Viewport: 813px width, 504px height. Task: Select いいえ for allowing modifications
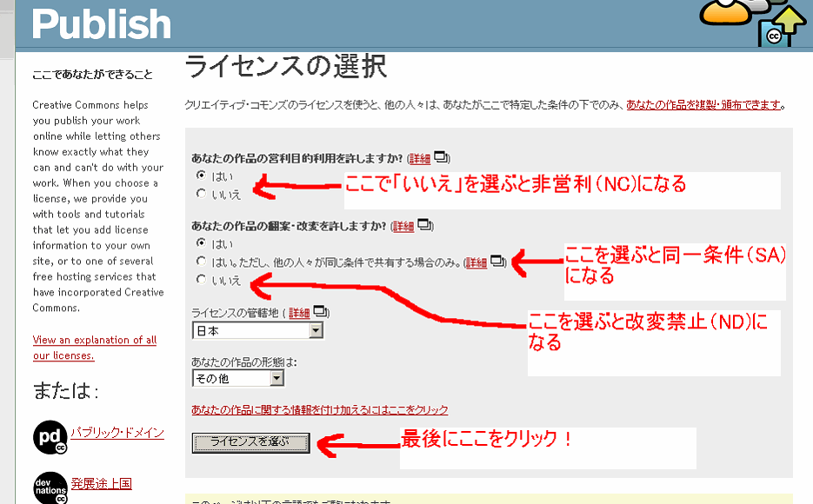pyautogui.click(x=201, y=279)
